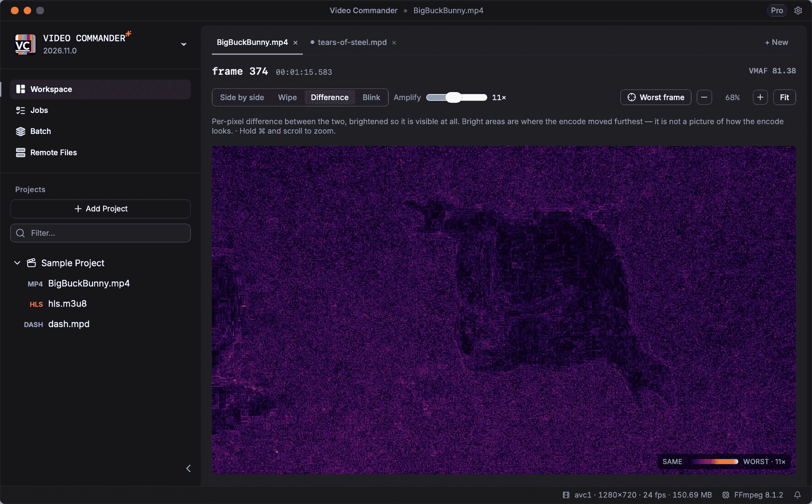Click the frame 374 label
The image size is (812, 504).
point(240,71)
